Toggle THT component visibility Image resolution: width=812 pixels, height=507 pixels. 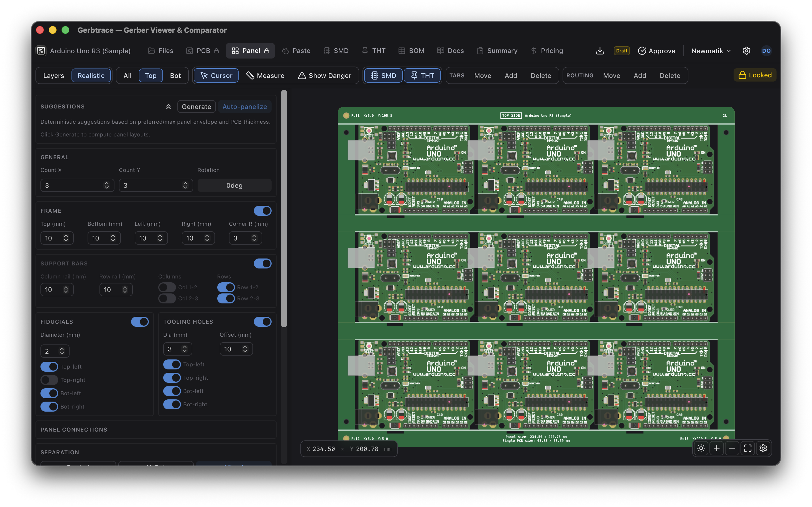coord(422,75)
